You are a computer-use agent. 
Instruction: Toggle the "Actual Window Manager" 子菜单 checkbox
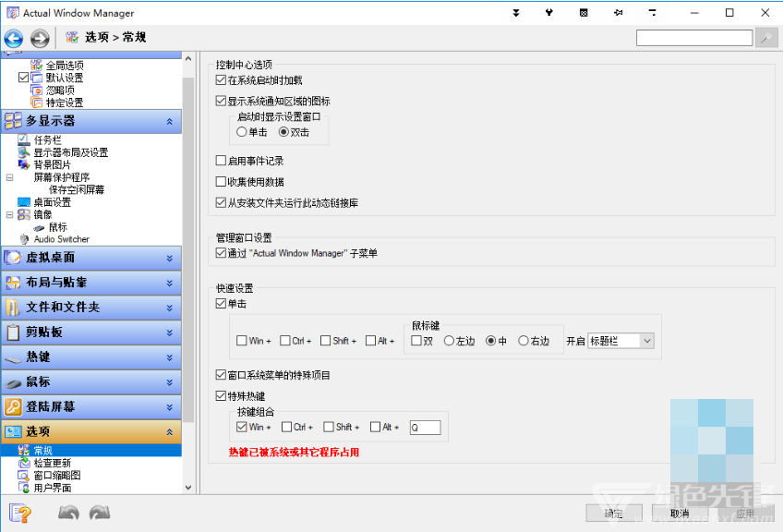click(221, 253)
